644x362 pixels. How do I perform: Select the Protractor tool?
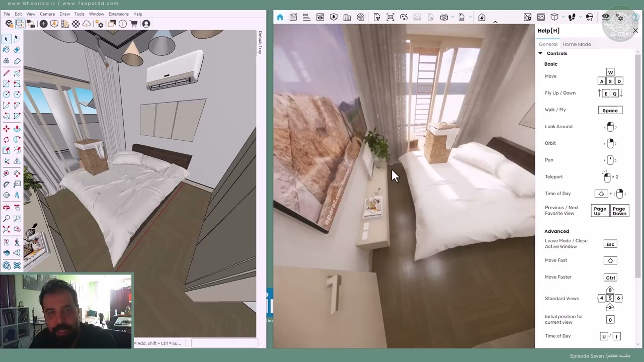coord(6,184)
